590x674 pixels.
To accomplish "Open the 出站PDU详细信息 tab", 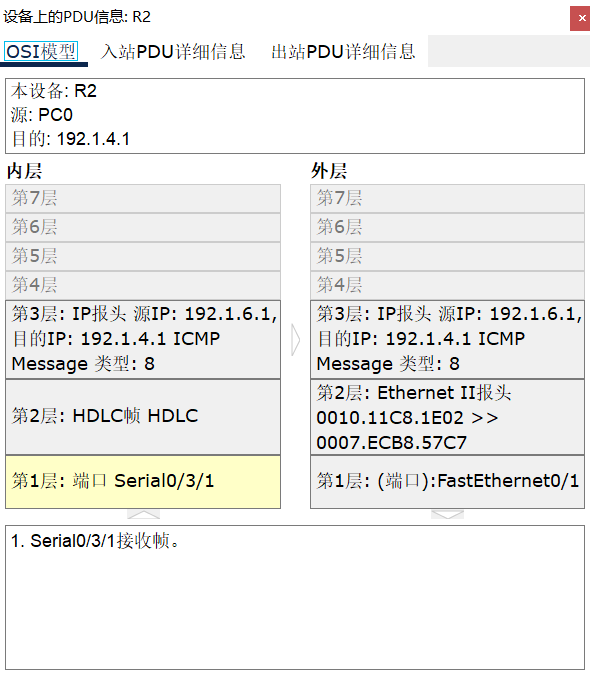I will [343, 52].
